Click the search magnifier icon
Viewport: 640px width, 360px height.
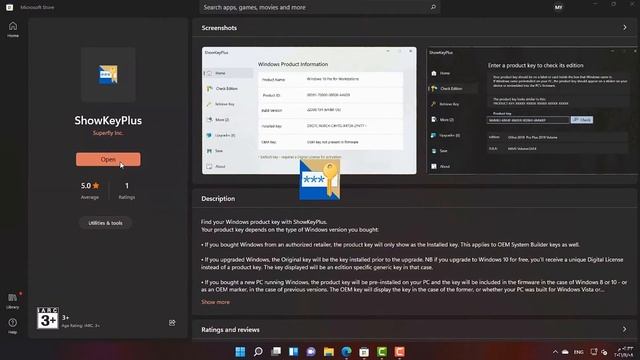pyautogui.click(x=433, y=7)
